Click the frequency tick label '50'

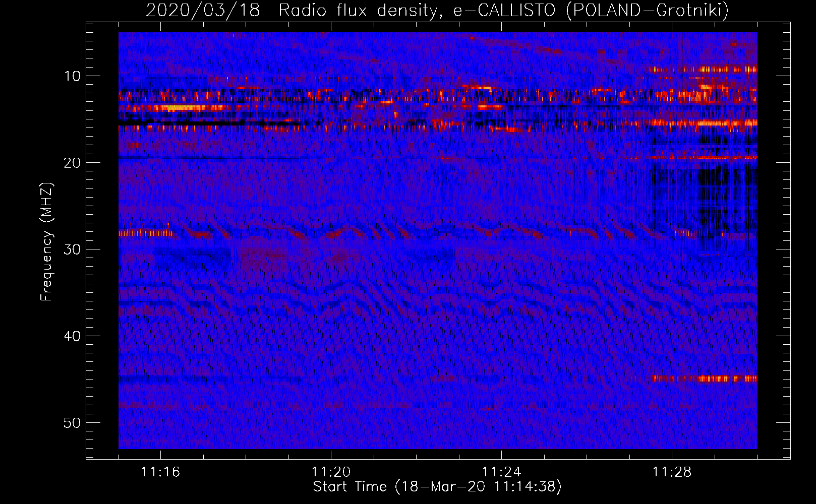click(x=73, y=423)
